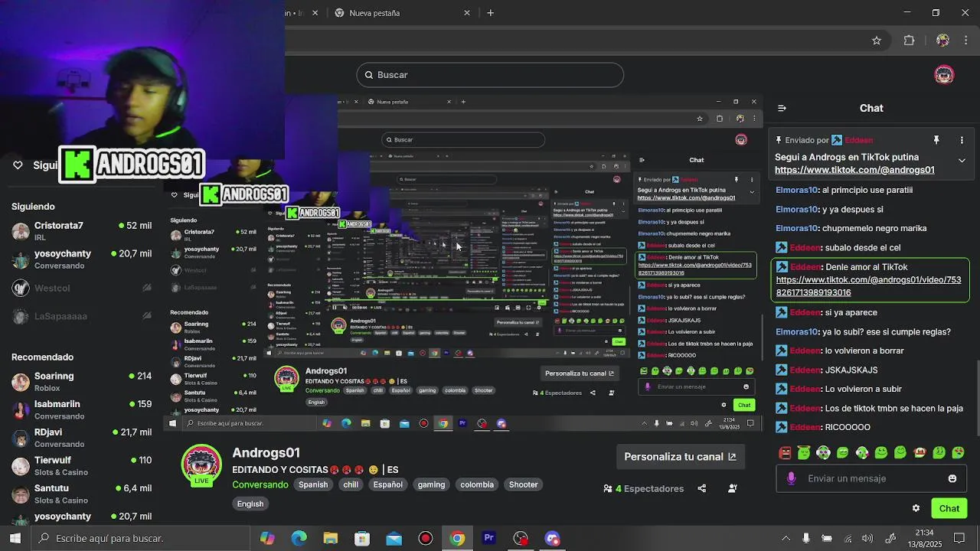Viewport: 980px width, 551px height.
Task: Click the heart icon beside Siguiendo
Action: click(x=18, y=165)
